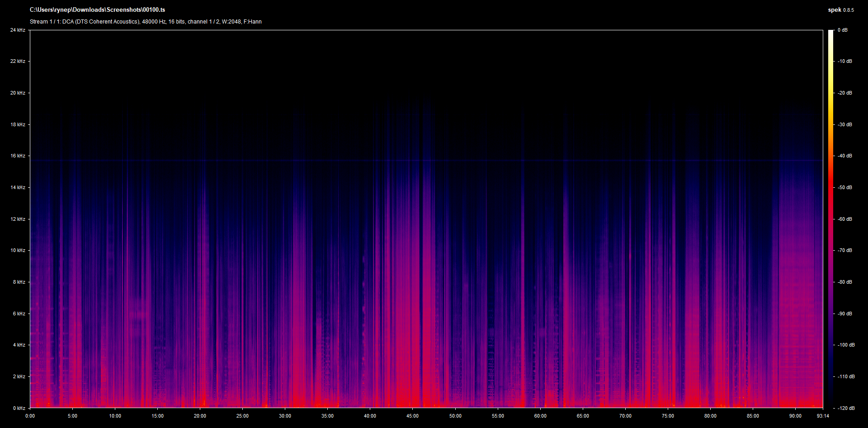The image size is (868, 428).
Task: Click the 20 kHz frequency axis label
Action: (18, 93)
